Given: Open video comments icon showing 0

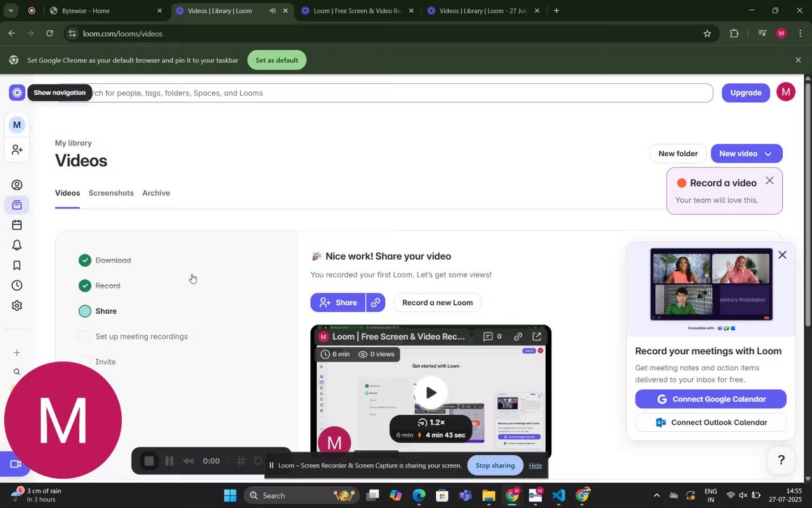Looking at the screenshot, I should pyautogui.click(x=492, y=337).
